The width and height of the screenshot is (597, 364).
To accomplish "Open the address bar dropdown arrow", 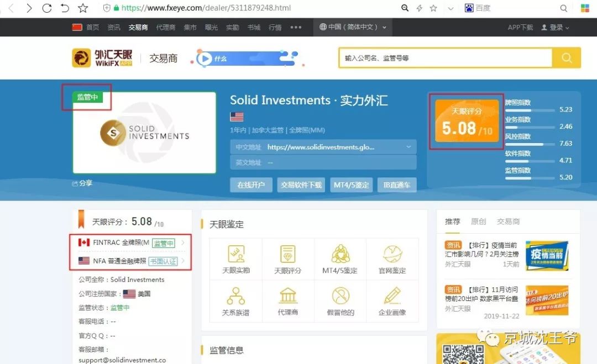I will click(451, 8).
